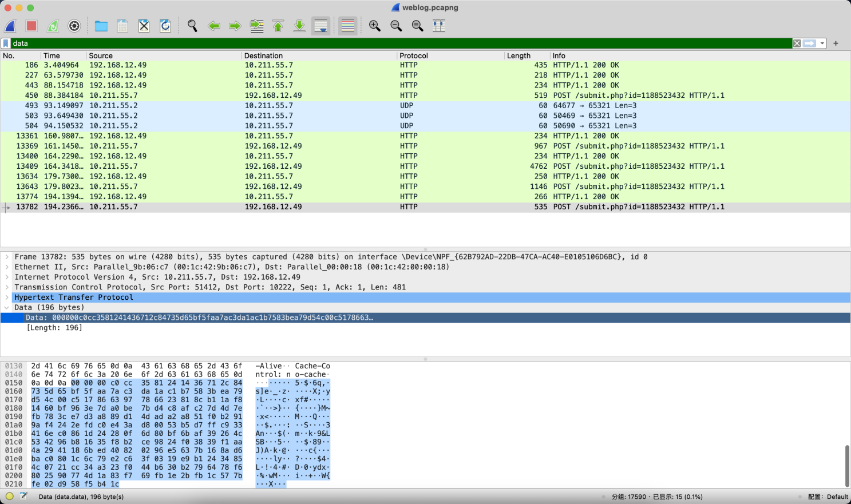Expand the Ethernet II layer
This screenshot has height=504, width=851.
coord(7,267)
